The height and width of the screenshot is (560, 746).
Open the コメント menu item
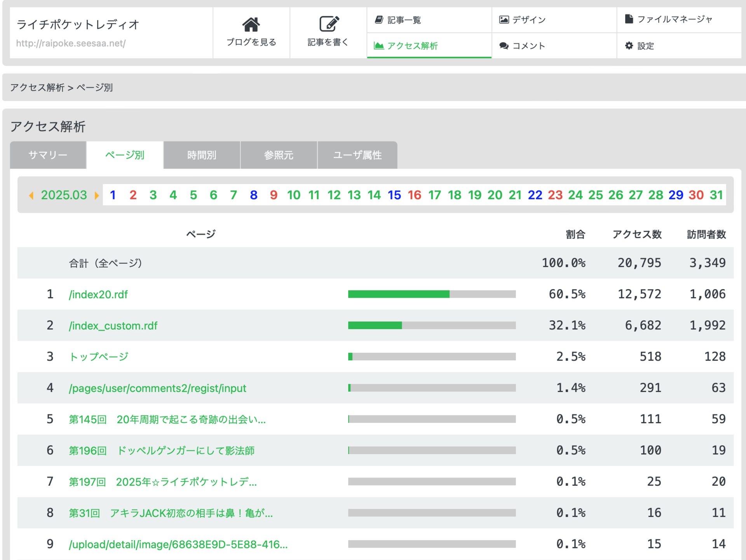click(554, 46)
